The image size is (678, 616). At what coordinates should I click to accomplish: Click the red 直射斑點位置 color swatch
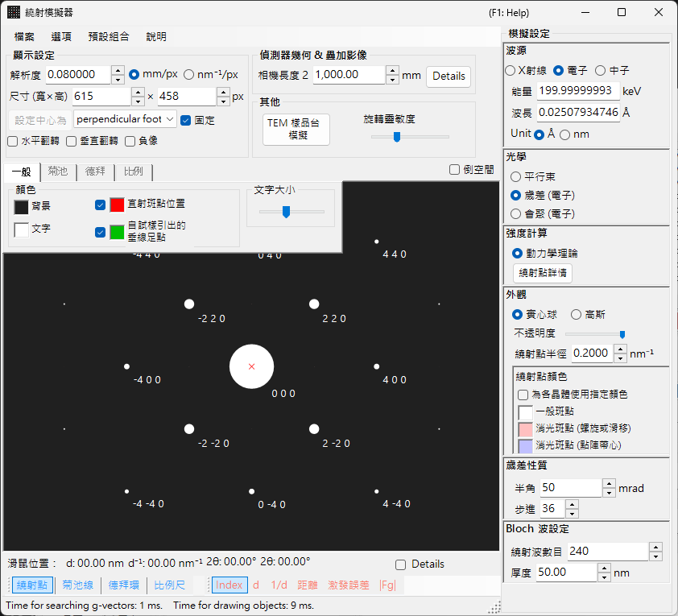[118, 205]
